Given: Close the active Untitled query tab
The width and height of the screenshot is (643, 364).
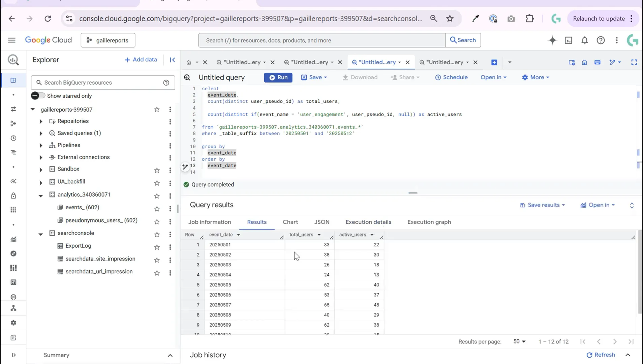Looking at the screenshot, I should 407,62.
